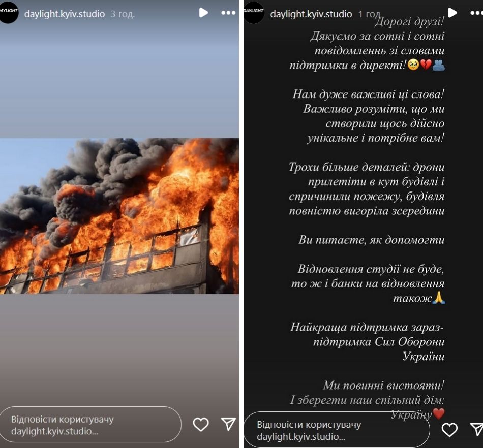Tap the '1 год.' timestamp
Viewport: 483px width, 448px height.
(369, 14)
